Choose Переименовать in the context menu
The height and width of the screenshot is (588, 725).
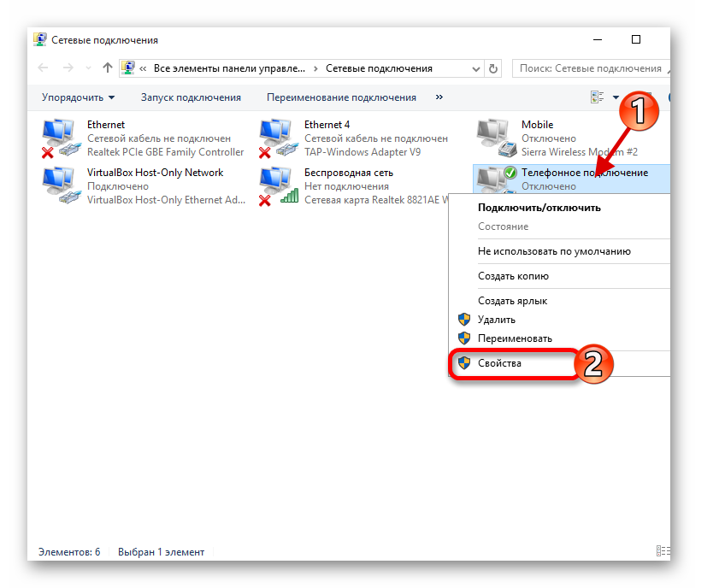click(x=515, y=338)
